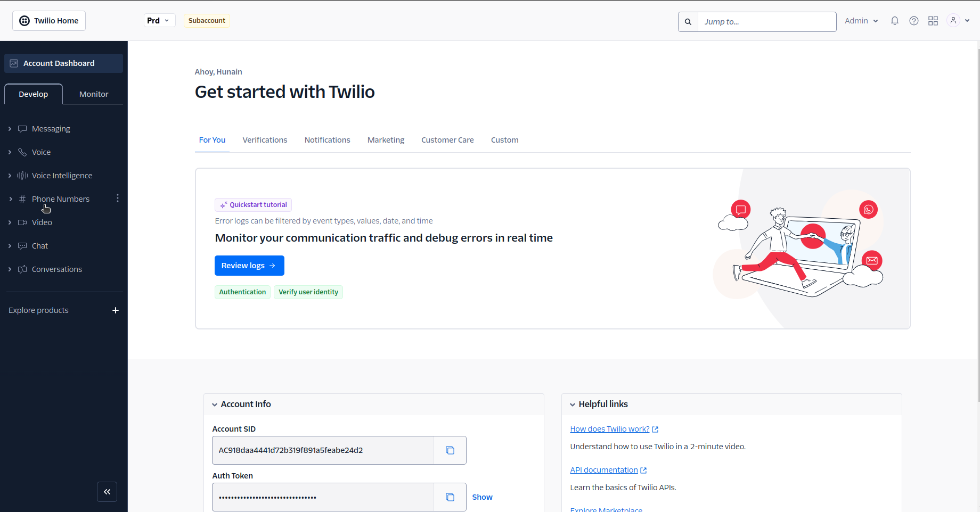This screenshot has width=980, height=512.
Task: Select the Verifications tab
Action: coord(265,140)
